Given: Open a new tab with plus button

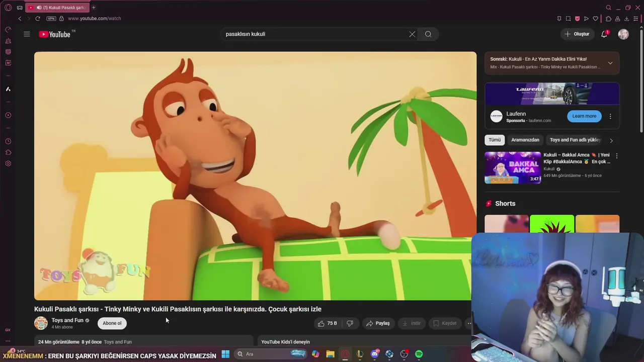Looking at the screenshot, I should tap(94, 8).
